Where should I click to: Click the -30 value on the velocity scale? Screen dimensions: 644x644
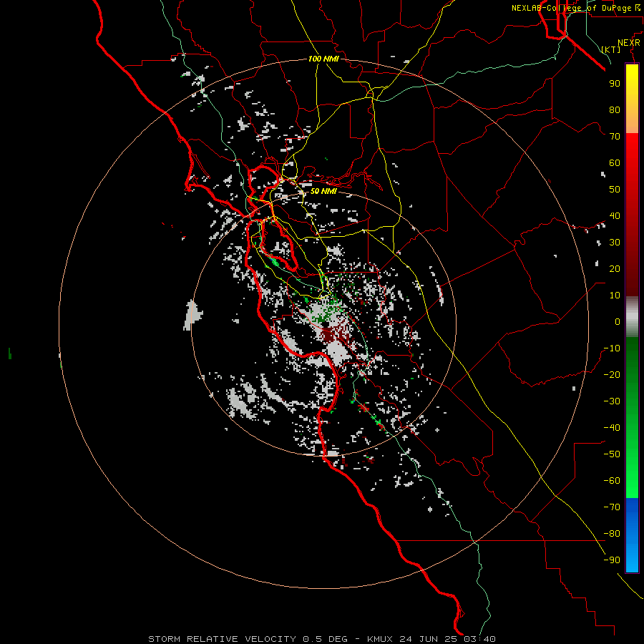(612, 401)
